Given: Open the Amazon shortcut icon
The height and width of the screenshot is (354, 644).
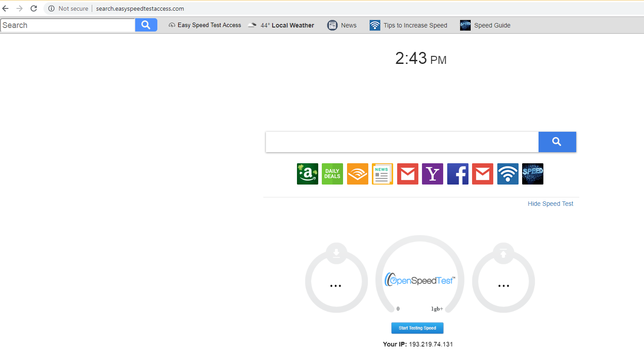Looking at the screenshot, I should [x=308, y=174].
